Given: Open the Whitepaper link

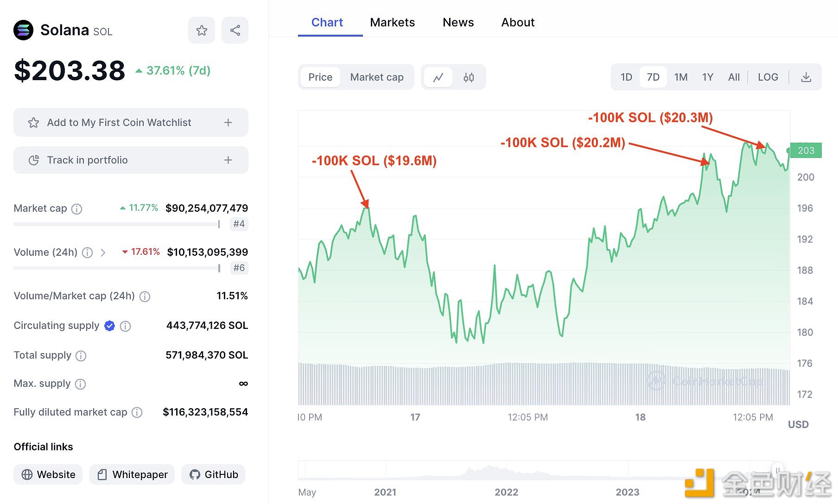Looking at the screenshot, I should click(132, 474).
